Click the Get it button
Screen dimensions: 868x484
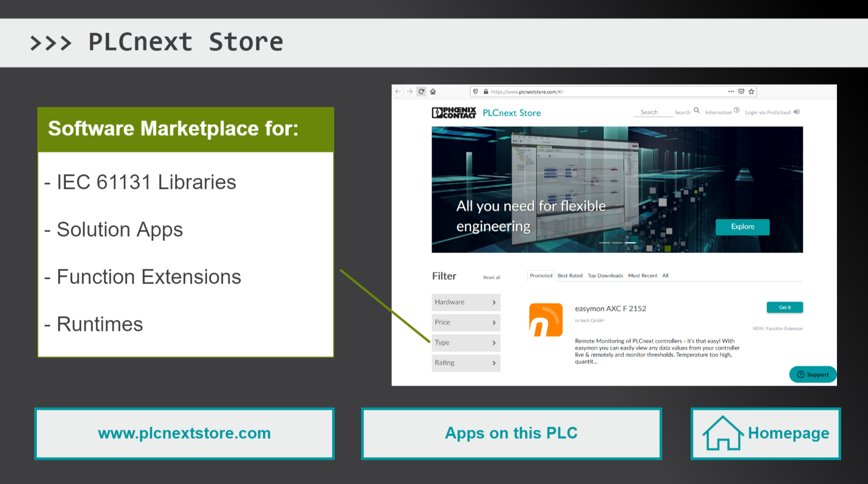click(x=785, y=307)
